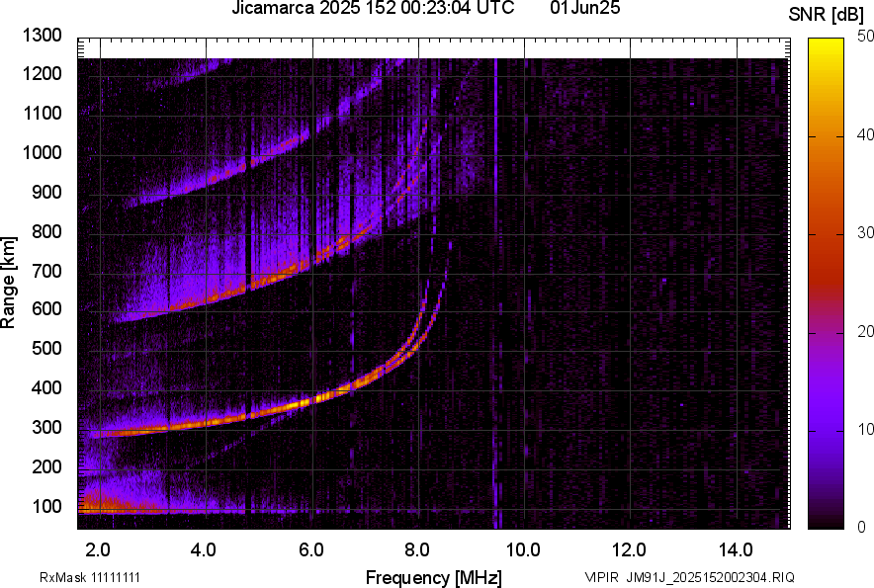Click colorbar tick value 0
Viewport: 874px width, 588px height.
pyautogui.click(x=862, y=527)
